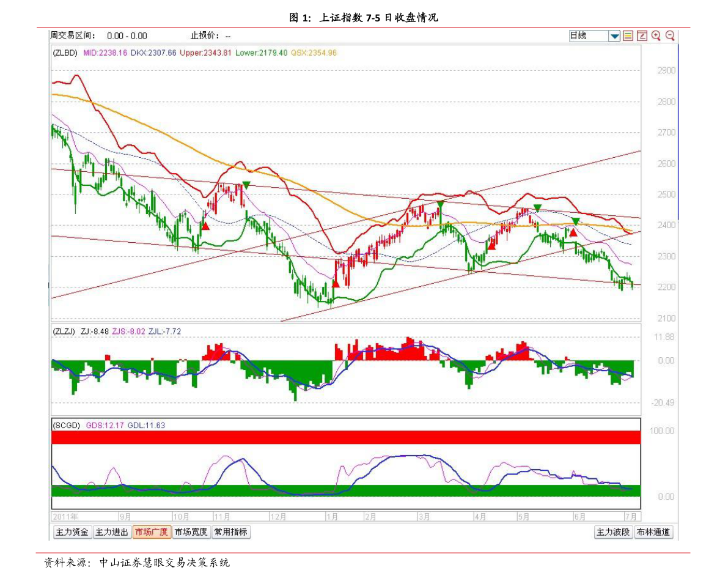This screenshot has width=728, height=581.
Task: Select the red buy triangle in April
Action: [x=491, y=246]
